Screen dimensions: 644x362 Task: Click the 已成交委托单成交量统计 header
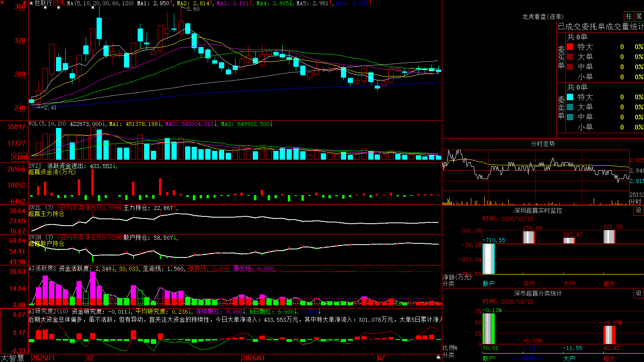601,27
